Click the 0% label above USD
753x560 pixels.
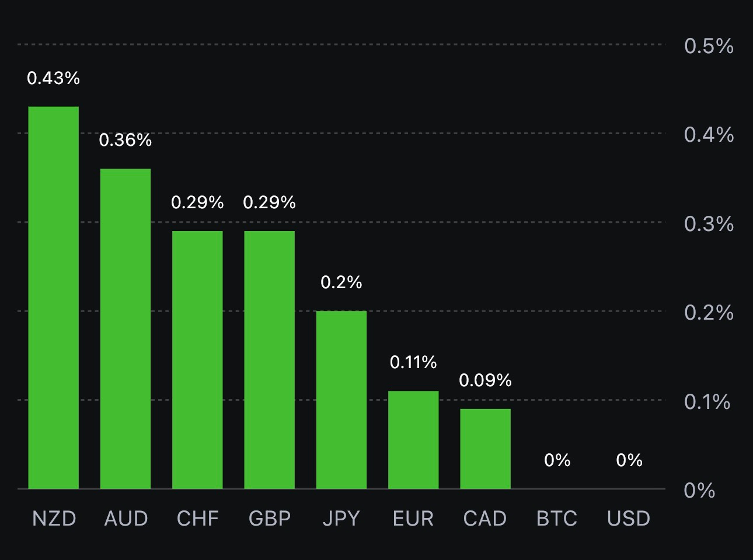(629, 460)
